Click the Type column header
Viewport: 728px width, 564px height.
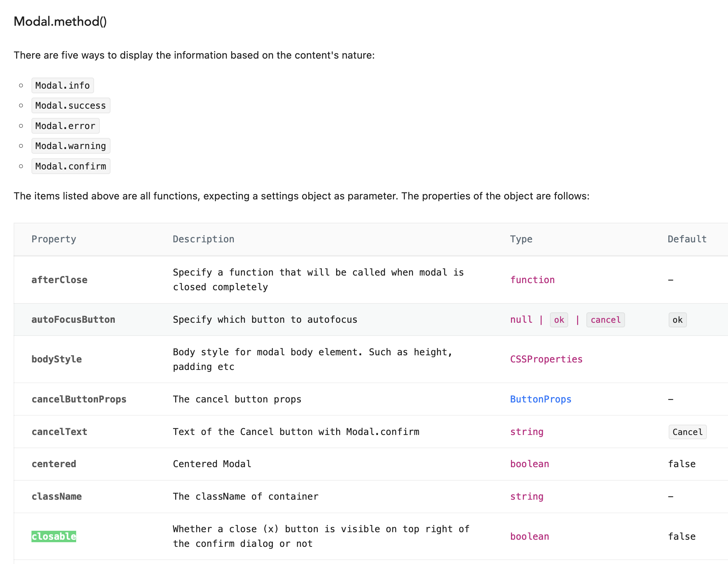coord(521,239)
